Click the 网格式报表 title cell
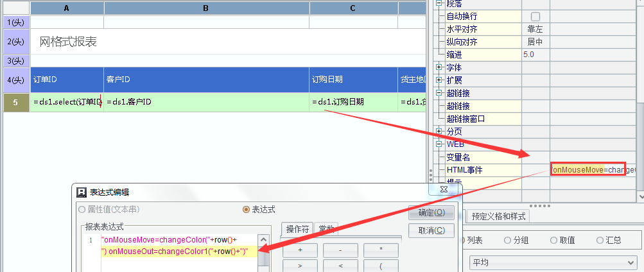The image size is (644, 272). (x=227, y=42)
